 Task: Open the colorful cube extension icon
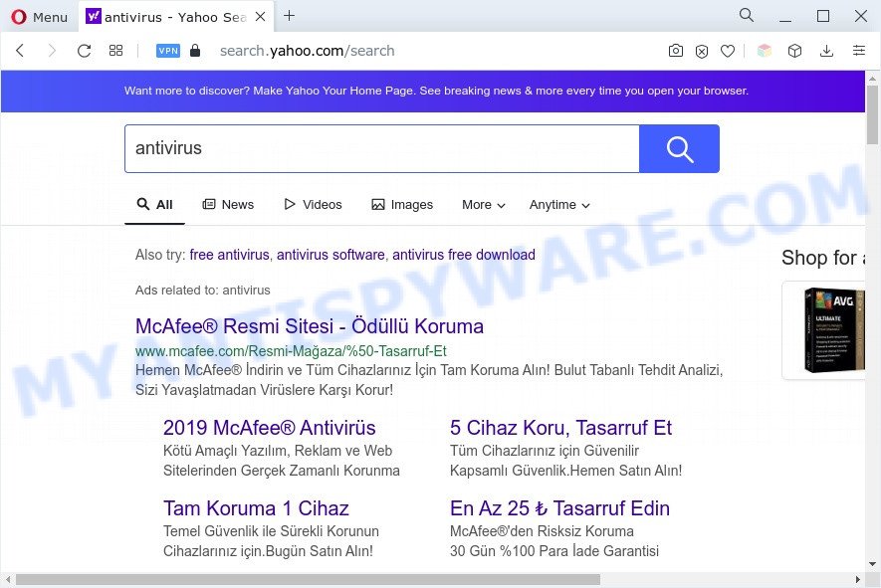[765, 51]
